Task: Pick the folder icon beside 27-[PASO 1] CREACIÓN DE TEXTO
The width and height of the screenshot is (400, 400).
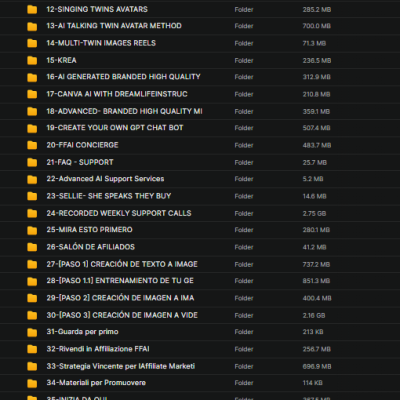Action: [32, 264]
